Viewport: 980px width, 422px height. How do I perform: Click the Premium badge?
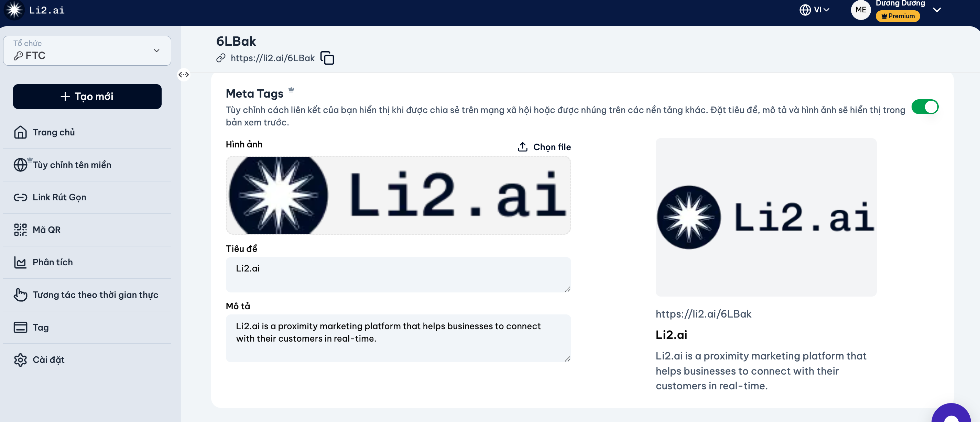point(898,16)
